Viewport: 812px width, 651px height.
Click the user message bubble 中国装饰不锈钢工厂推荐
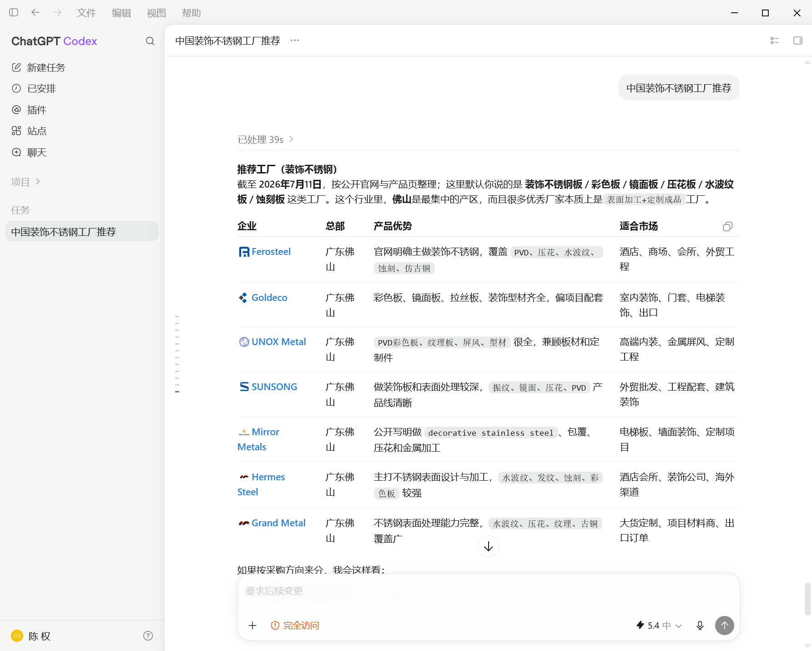point(679,88)
